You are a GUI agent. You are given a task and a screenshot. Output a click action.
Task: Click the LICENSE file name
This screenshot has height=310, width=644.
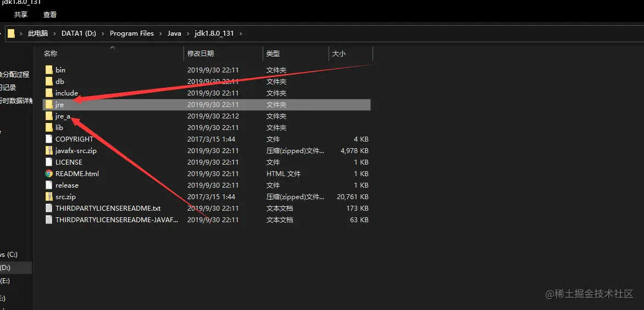[69, 162]
